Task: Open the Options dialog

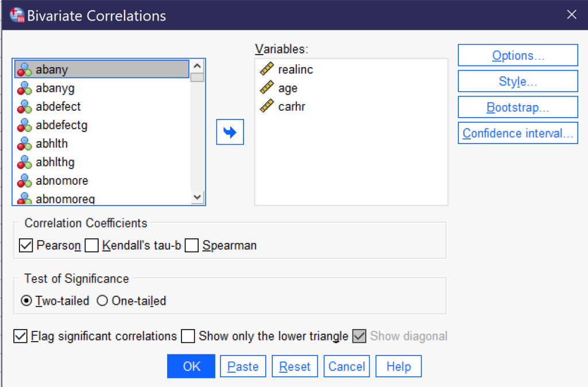Action: pos(518,55)
